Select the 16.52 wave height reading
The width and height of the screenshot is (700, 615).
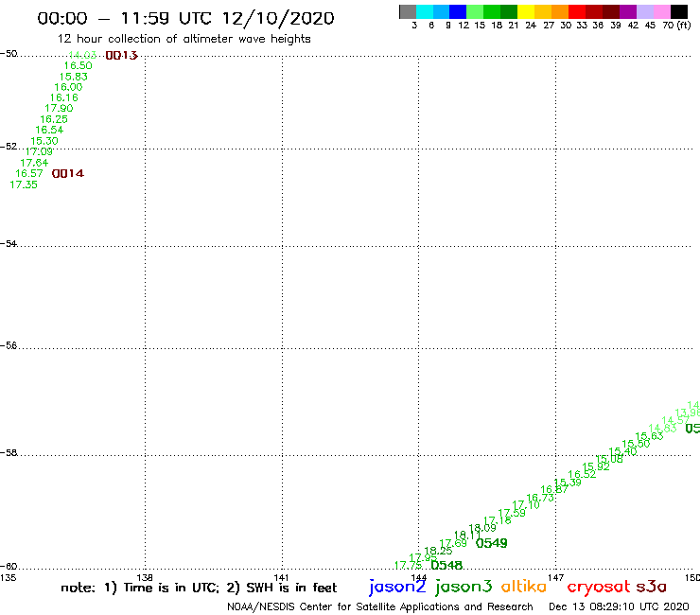click(582, 474)
